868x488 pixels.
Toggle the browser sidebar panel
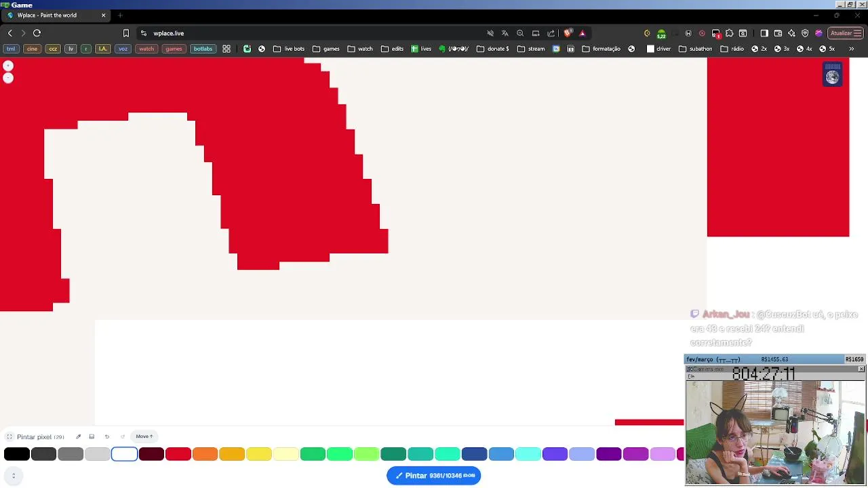(764, 33)
